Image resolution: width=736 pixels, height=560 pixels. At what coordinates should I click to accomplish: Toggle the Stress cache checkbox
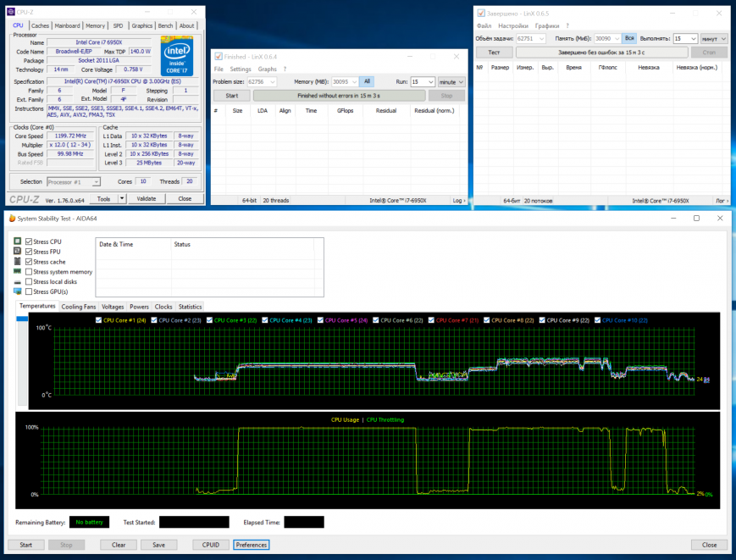29,262
